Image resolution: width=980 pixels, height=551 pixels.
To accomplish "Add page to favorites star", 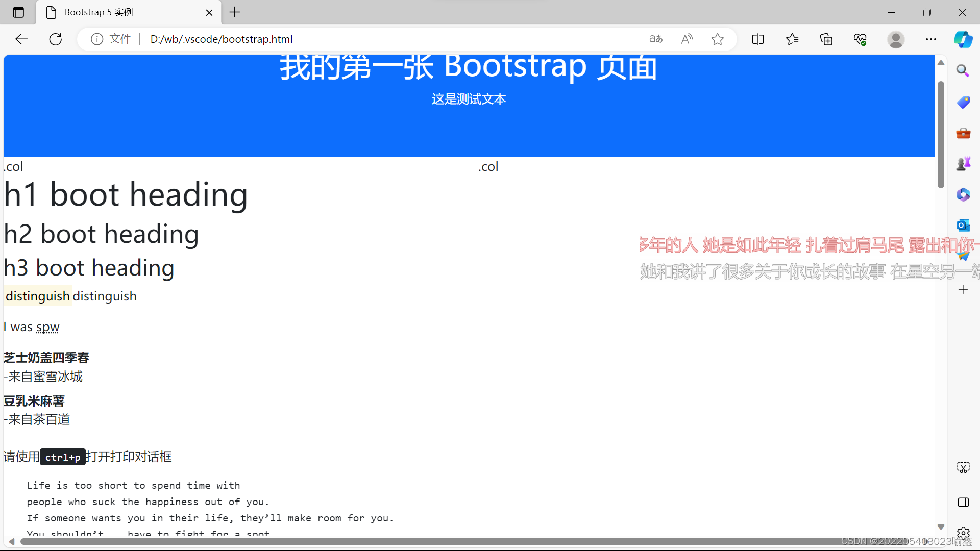I will pyautogui.click(x=718, y=39).
